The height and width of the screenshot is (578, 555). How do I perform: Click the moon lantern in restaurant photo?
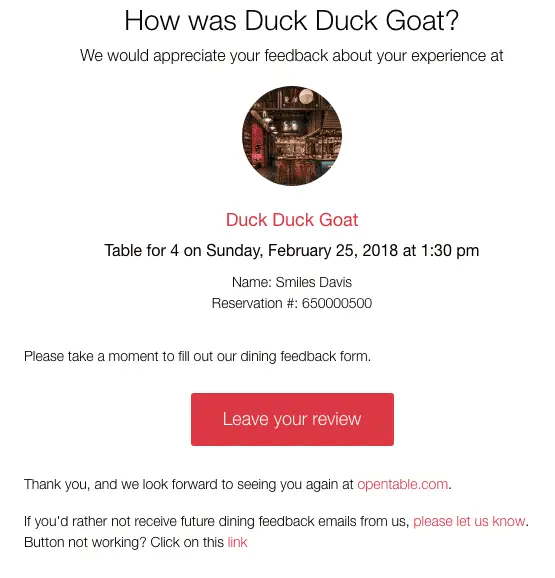pyautogui.click(x=306, y=97)
